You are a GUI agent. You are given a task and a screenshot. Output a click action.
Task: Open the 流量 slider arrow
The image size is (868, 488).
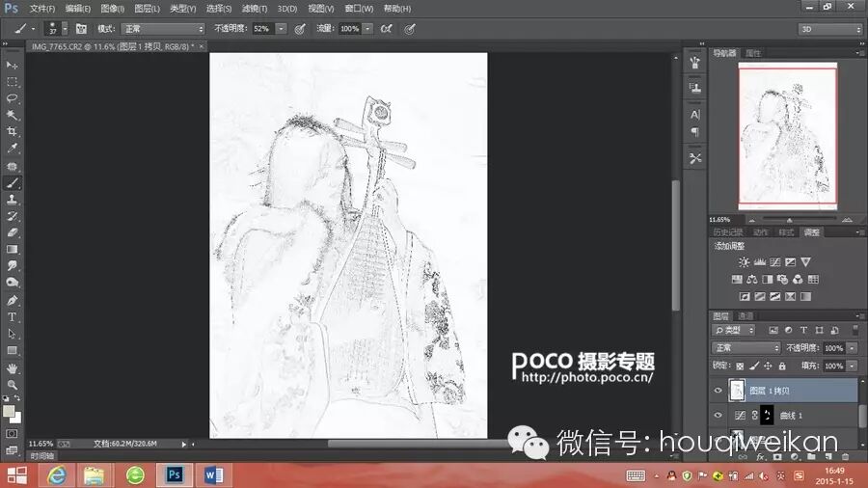[x=367, y=29]
